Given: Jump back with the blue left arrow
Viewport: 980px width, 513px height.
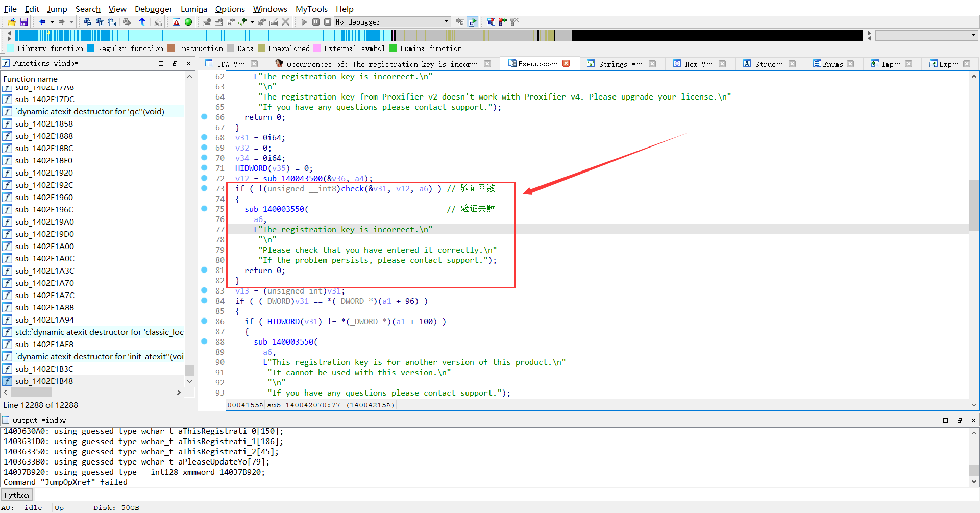Looking at the screenshot, I should (42, 22).
